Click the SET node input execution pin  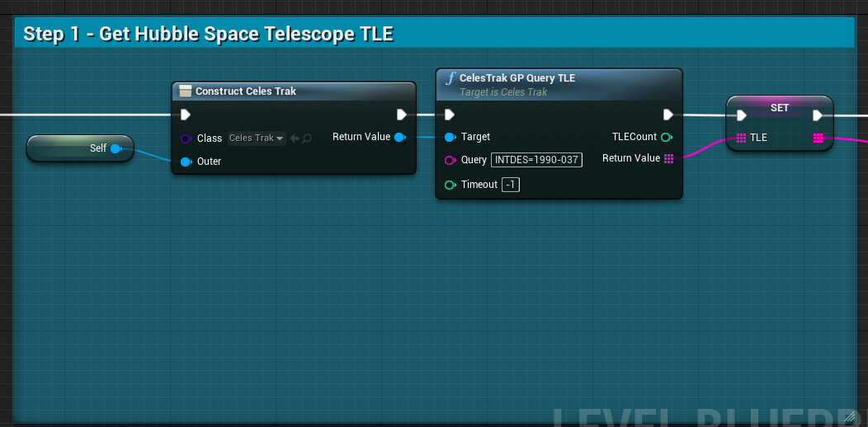(742, 115)
